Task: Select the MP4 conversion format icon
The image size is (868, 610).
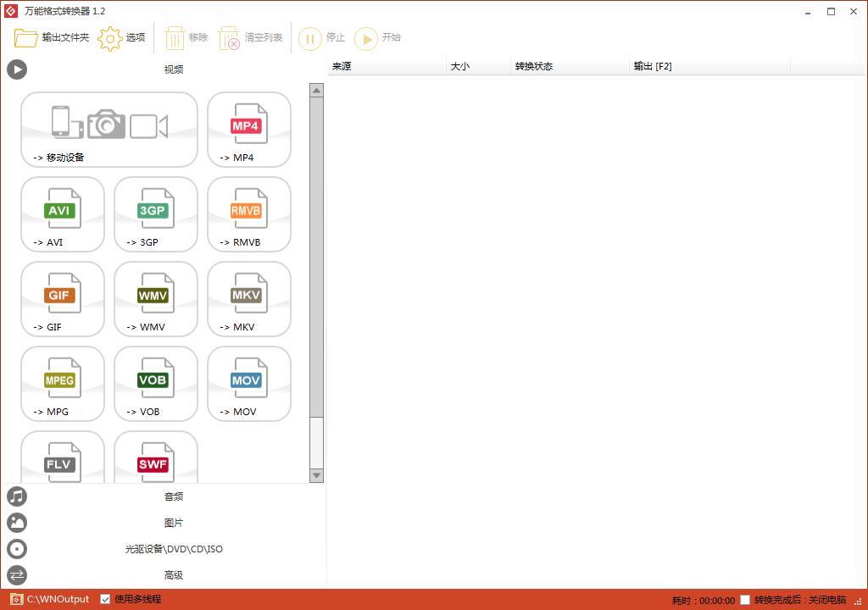Action: pos(248,129)
